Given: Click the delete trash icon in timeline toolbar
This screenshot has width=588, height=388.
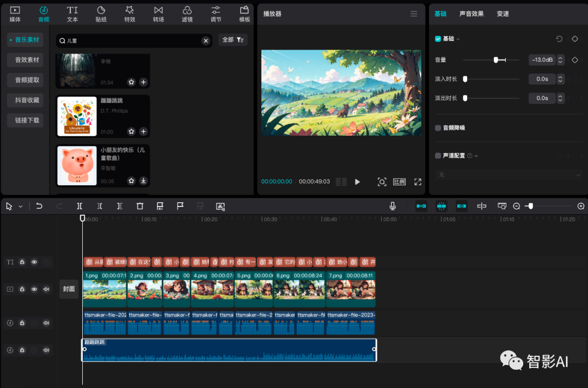Looking at the screenshot, I should 140,206.
